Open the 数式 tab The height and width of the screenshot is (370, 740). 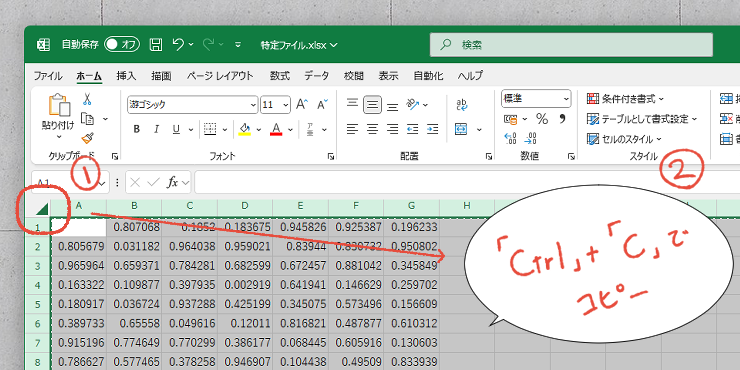tap(280, 76)
